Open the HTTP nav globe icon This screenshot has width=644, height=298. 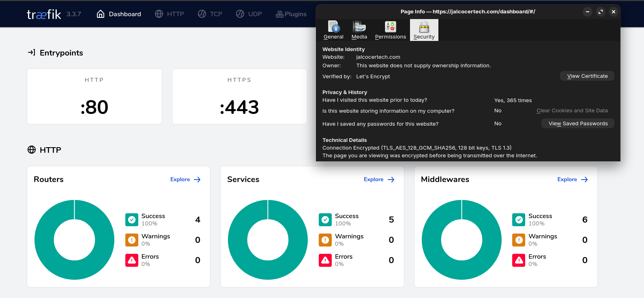159,14
